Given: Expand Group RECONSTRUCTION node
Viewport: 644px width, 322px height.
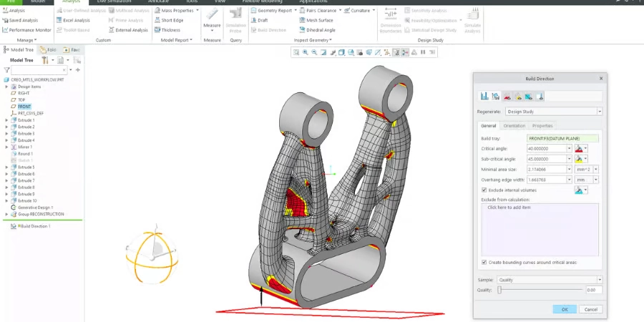Looking at the screenshot, I should coord(6,214).
